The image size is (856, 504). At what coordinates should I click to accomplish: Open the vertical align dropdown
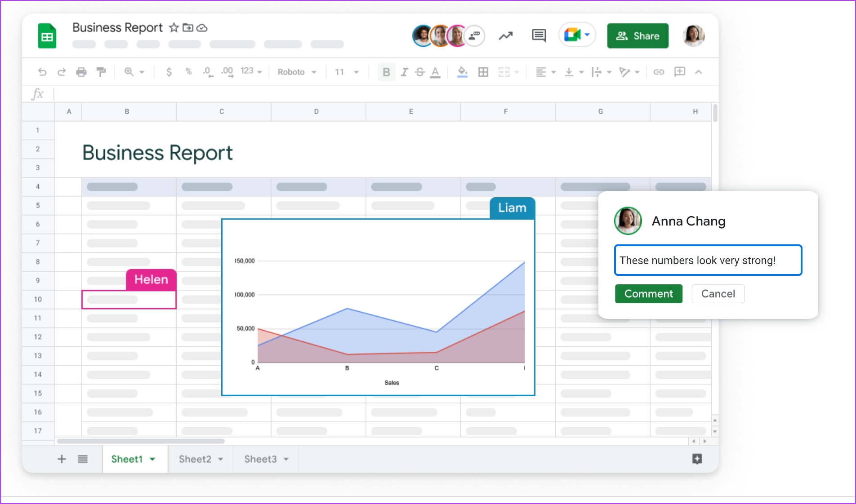[574, 72]
